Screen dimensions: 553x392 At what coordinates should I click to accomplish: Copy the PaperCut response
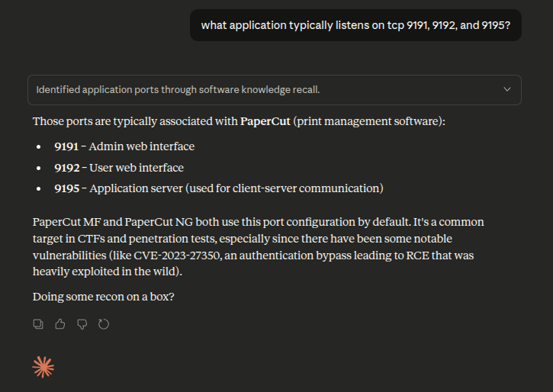pos(38,324)
